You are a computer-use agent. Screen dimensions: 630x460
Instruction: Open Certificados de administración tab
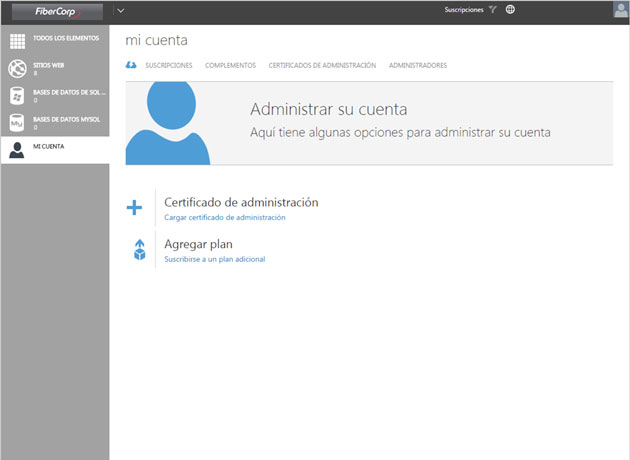tap(322, 65)
